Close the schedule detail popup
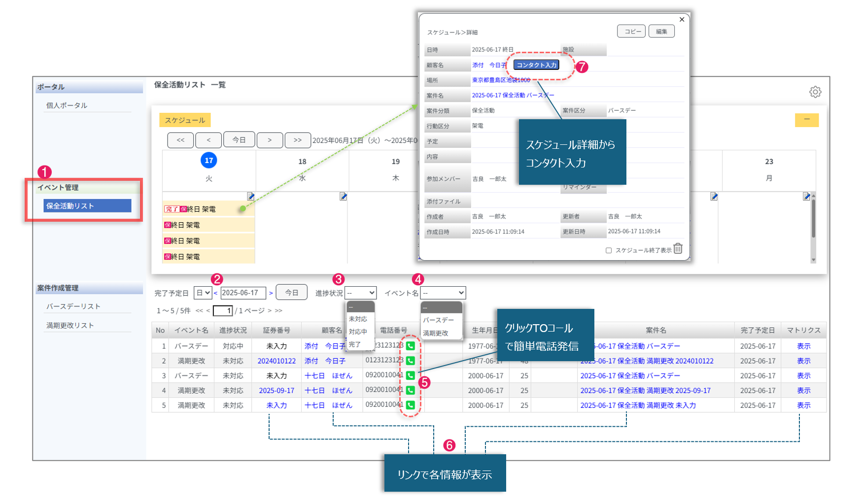Viewport: 861px width, 504px height. [x=682, y=20]
